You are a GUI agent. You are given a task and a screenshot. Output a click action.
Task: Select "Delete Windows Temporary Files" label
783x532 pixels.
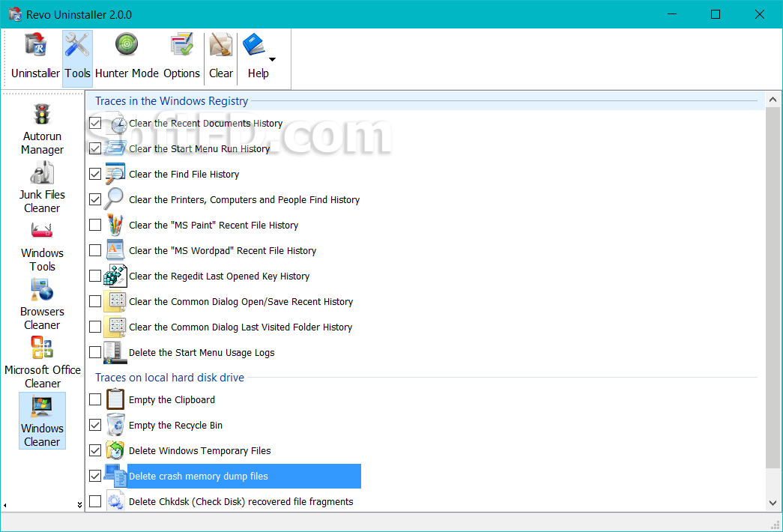(200, 450)
